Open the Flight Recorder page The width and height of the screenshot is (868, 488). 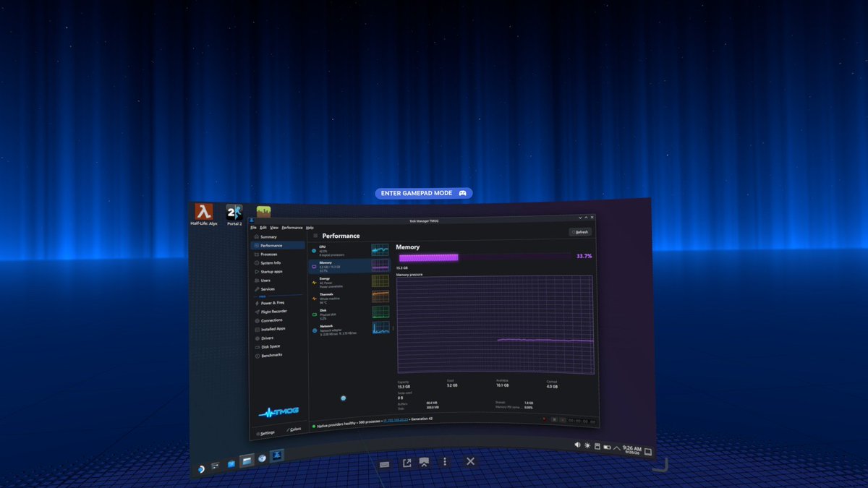coord(278,312)
